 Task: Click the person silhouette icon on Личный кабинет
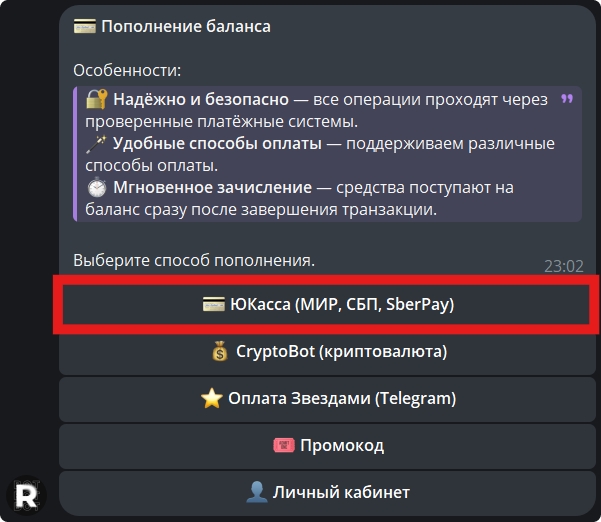tap(256, 492)
